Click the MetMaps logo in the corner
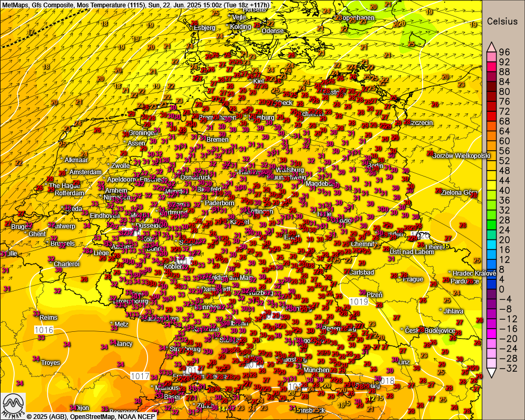Viewport: 525px width, 420px height. click(13, 405)
